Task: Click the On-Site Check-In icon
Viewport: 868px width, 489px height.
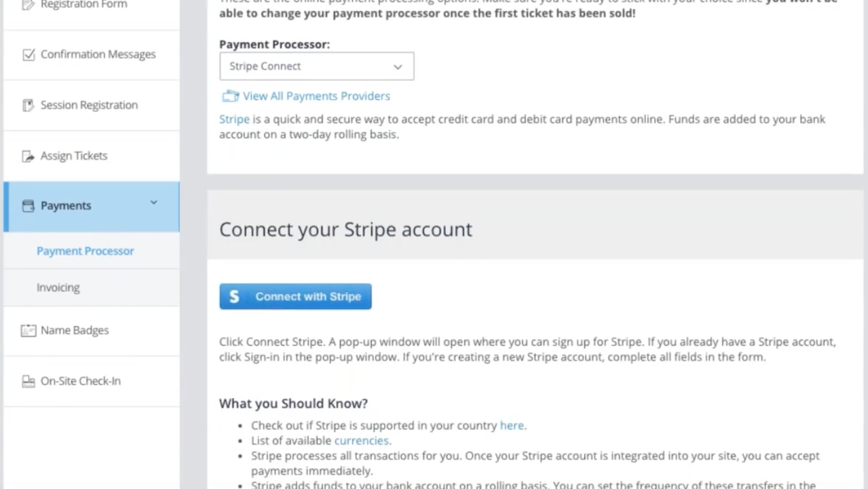Action: point(29,380)
